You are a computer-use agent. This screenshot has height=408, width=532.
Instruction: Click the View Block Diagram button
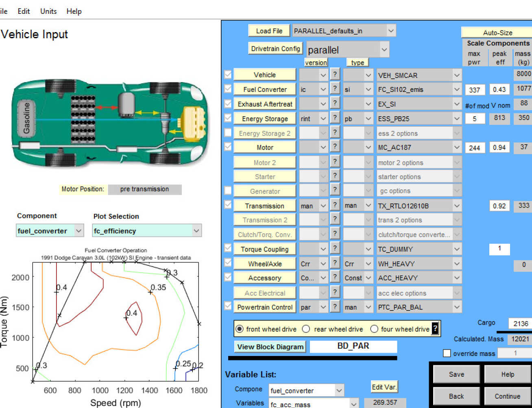point(270,347)
